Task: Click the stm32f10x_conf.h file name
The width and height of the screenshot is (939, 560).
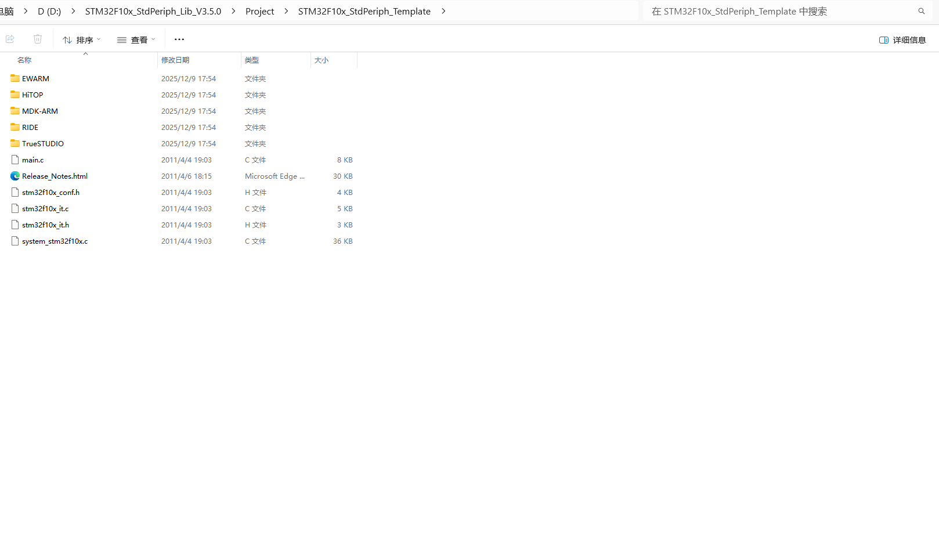Action: click(51, 192)
